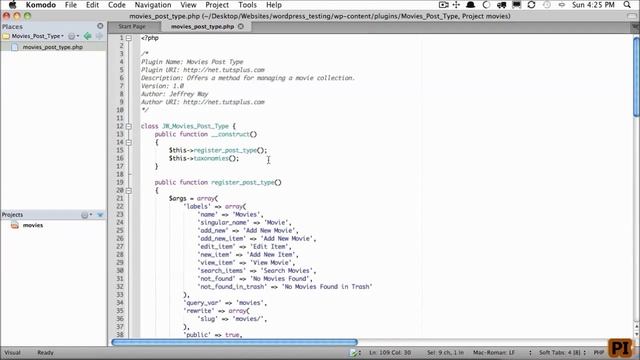Click the Ln: 109 Col: 30 status

[x=390, y=353]
